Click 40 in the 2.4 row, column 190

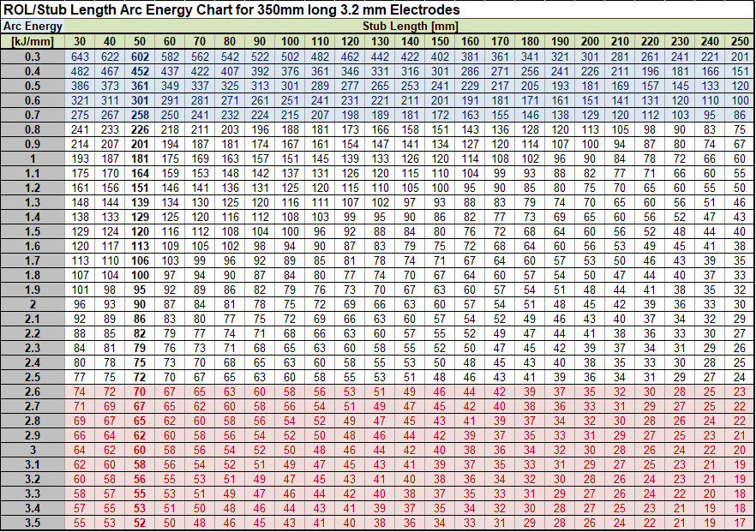[x=560, y=362]
